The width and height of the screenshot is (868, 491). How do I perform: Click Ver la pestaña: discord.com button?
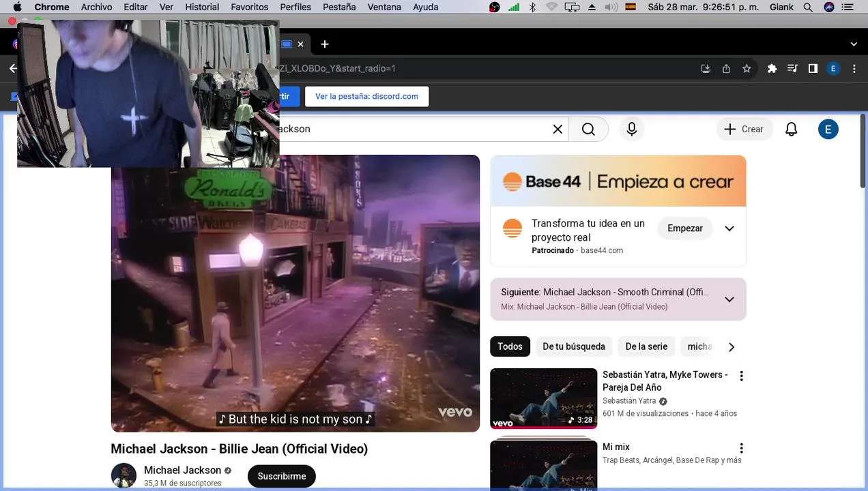pos(366,96)
